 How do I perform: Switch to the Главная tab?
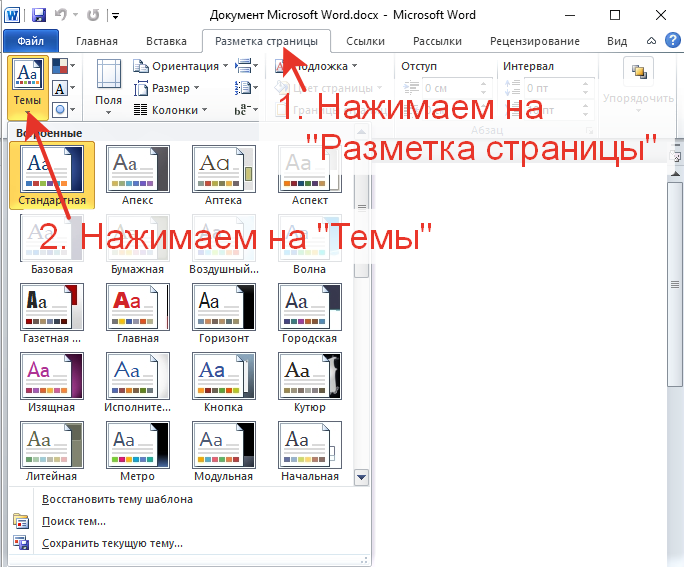click(x=97, y=41)
